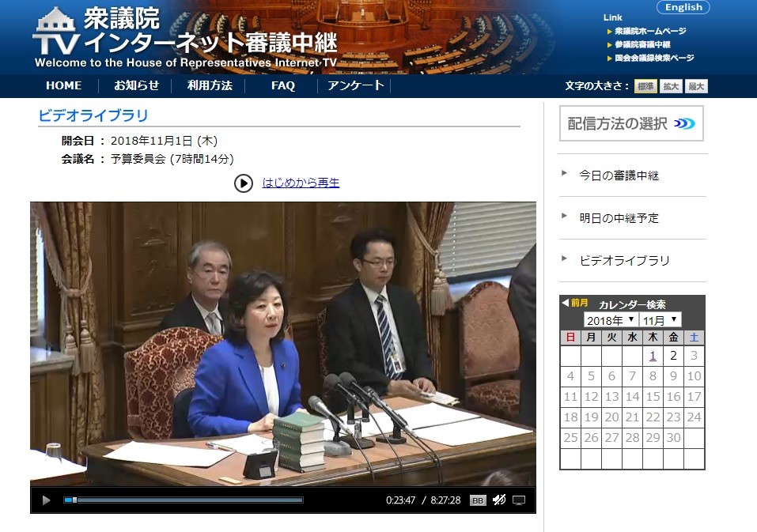Select the HOME menu item
757x532 pixels.
pos(63,85)
